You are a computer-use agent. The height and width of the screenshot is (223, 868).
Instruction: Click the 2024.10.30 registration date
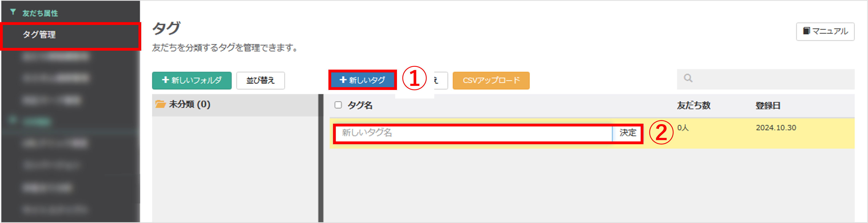click(x=776, y=128)
